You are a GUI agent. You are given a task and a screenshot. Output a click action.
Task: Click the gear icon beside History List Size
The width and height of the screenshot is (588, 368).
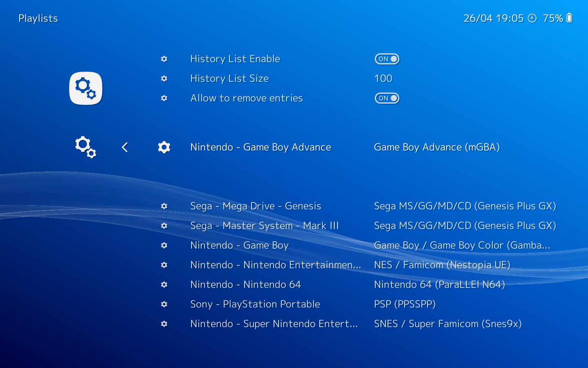(x=164, y=79)
